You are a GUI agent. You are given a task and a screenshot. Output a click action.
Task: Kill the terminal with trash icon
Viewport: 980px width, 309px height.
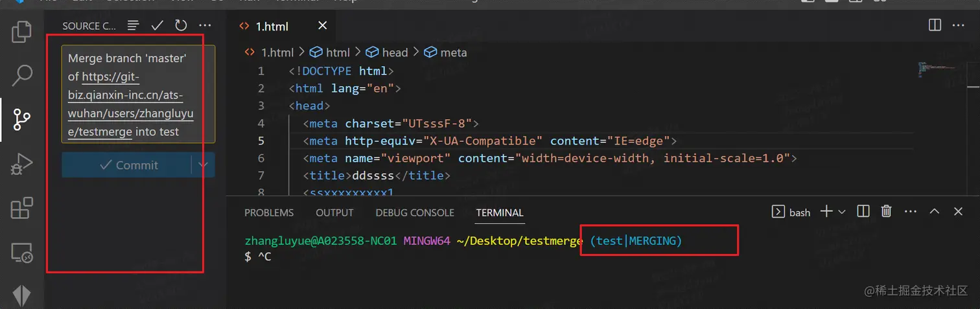click(887, 211)
